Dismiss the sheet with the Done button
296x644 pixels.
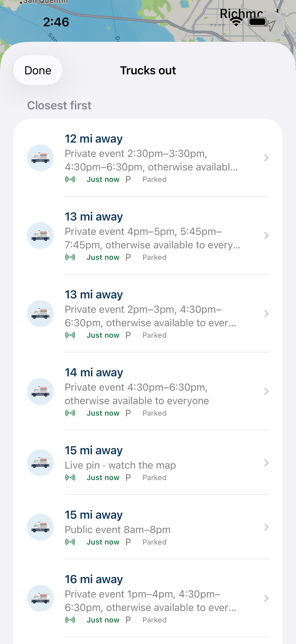tap(38, 70)
